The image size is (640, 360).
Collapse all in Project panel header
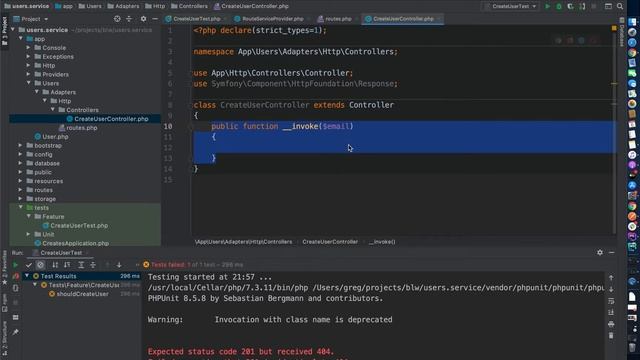coord(129,19)
